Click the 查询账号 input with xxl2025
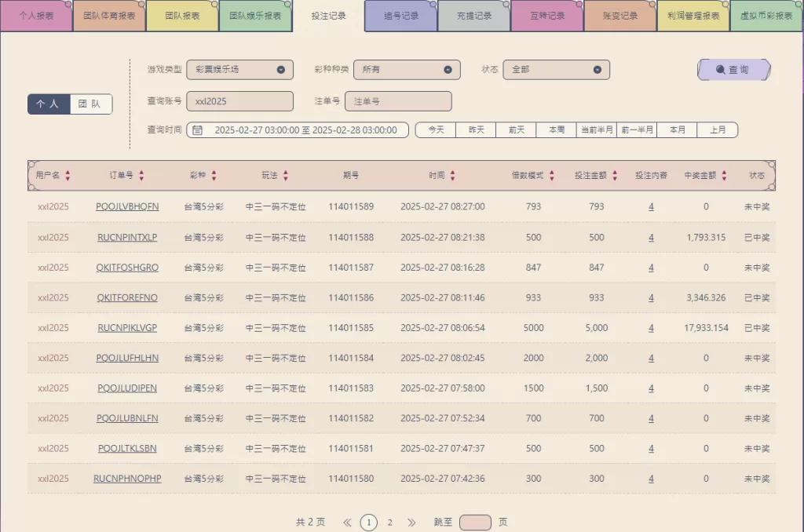 pyautogui.click(x=240, y=101)
